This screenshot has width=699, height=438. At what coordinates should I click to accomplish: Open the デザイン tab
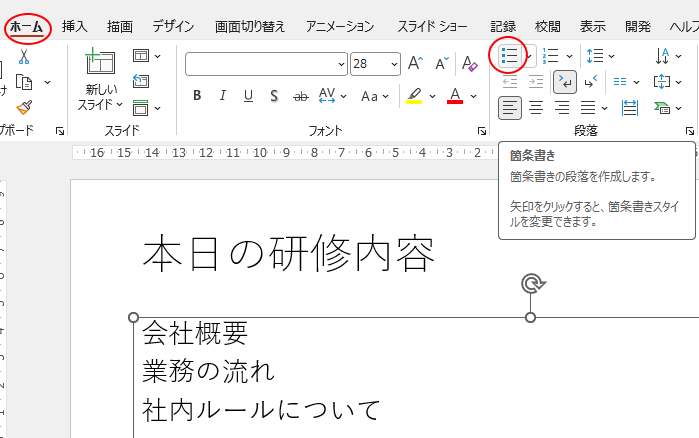(173, 26)
